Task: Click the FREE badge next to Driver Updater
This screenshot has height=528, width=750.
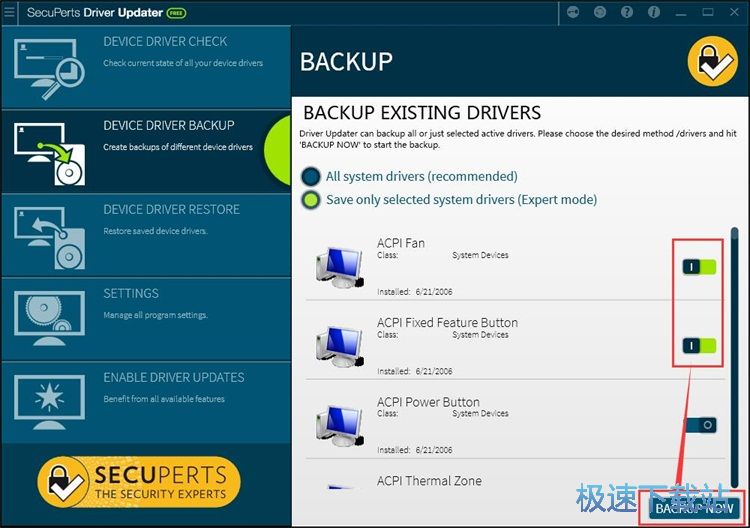Action: (x=176, y=13)
